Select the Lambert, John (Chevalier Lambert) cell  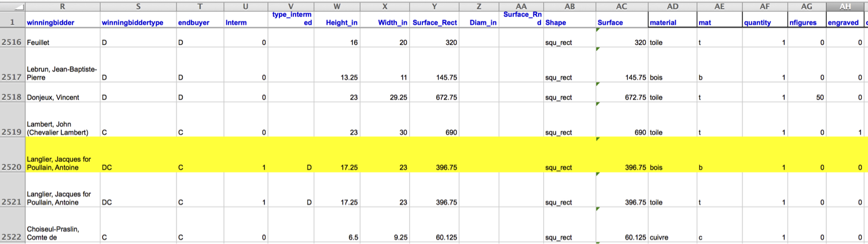point(62,128)
